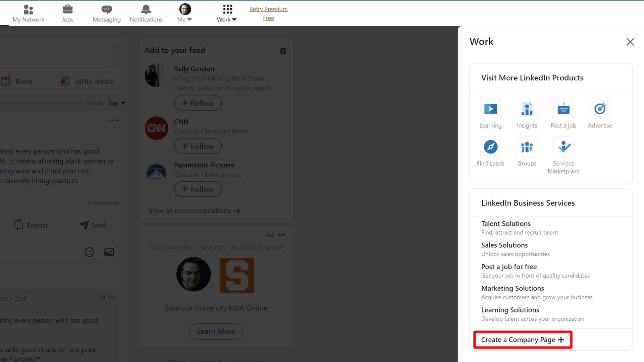This screenshot has height=362, width=644.
Task: Open the Insights product icon
Action: 527,109
